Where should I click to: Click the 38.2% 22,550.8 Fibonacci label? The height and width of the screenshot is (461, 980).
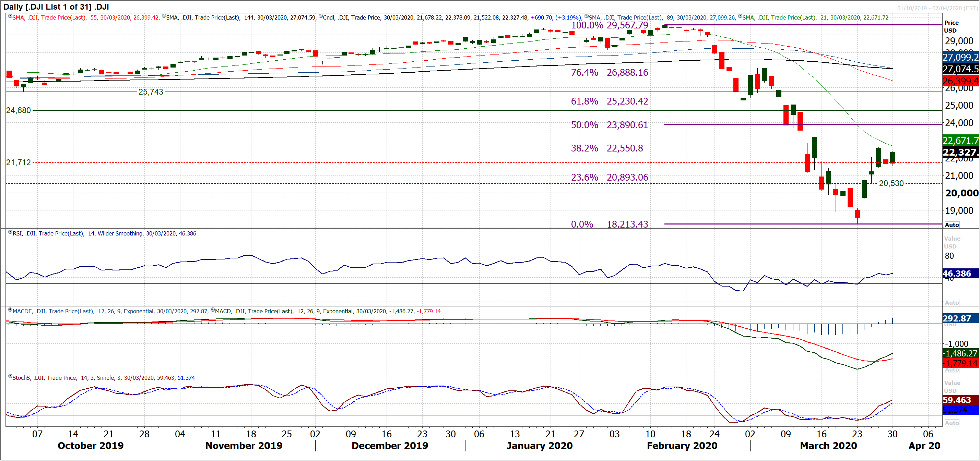click(x=607, y=148)
